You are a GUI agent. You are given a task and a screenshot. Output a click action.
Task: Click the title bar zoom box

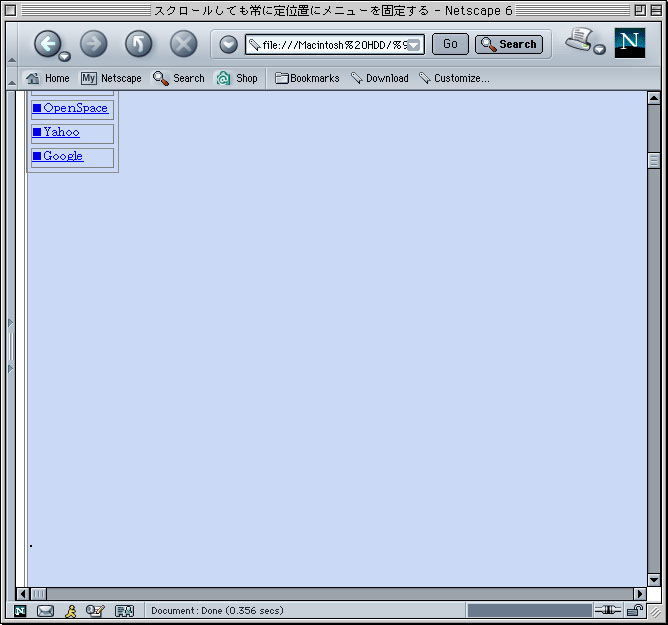[x=639, y=10]
